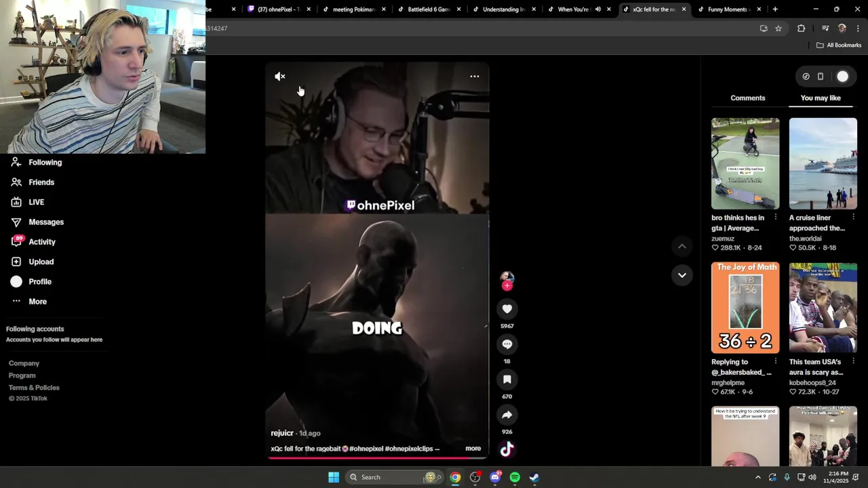Open Discord from the taskbar
868x488 pixels.
coord(495,477)
